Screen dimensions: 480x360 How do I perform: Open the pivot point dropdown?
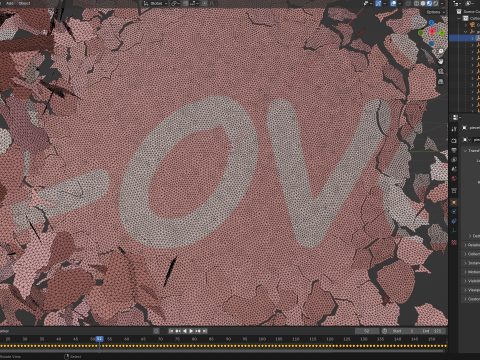click(x=176, y=3)
